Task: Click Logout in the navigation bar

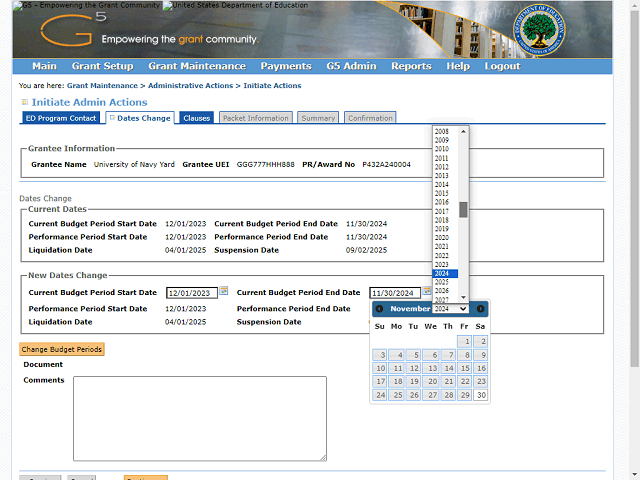Action: [x=502, y=66]
